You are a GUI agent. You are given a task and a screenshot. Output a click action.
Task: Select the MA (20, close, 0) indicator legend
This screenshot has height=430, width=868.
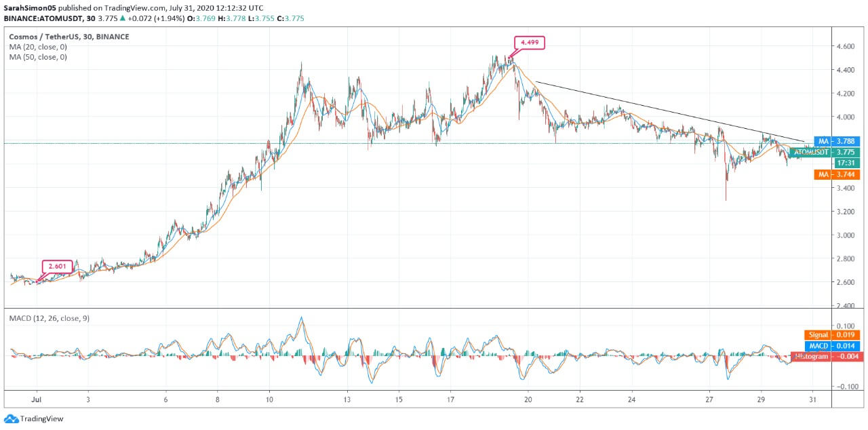coord(38,46)
